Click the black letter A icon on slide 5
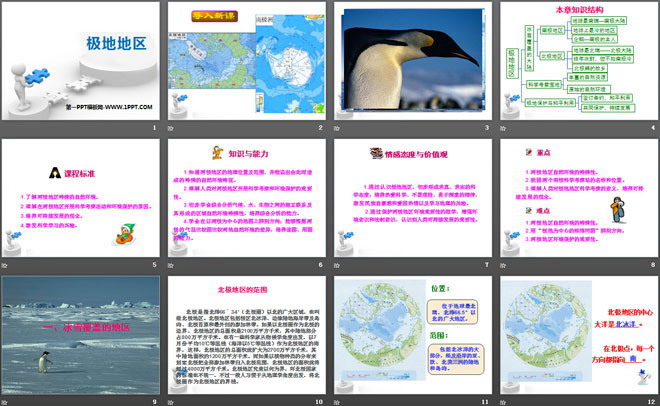The height and width of the screenshot is (406, 660). pyautogui.click(x=55, y=172)
